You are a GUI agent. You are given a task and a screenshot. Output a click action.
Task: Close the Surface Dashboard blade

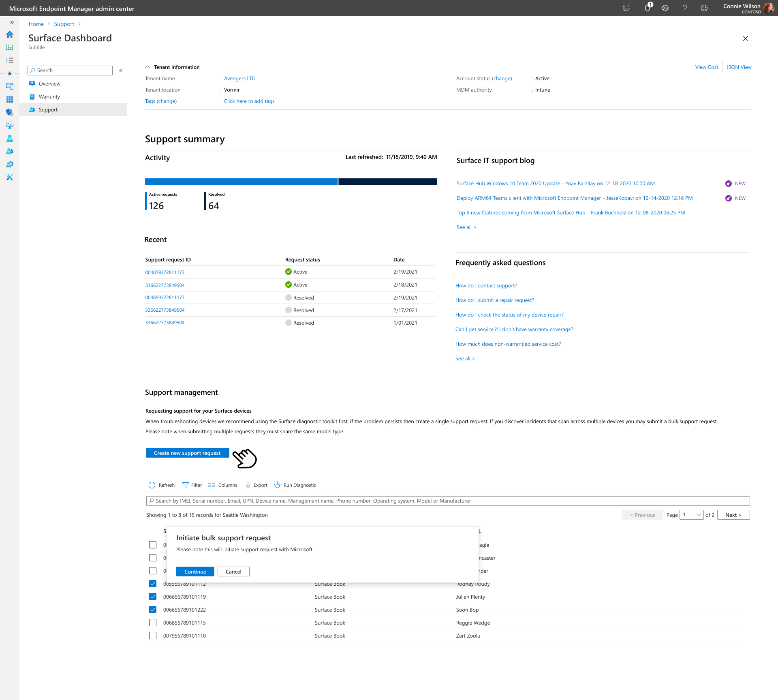[745, 39]
